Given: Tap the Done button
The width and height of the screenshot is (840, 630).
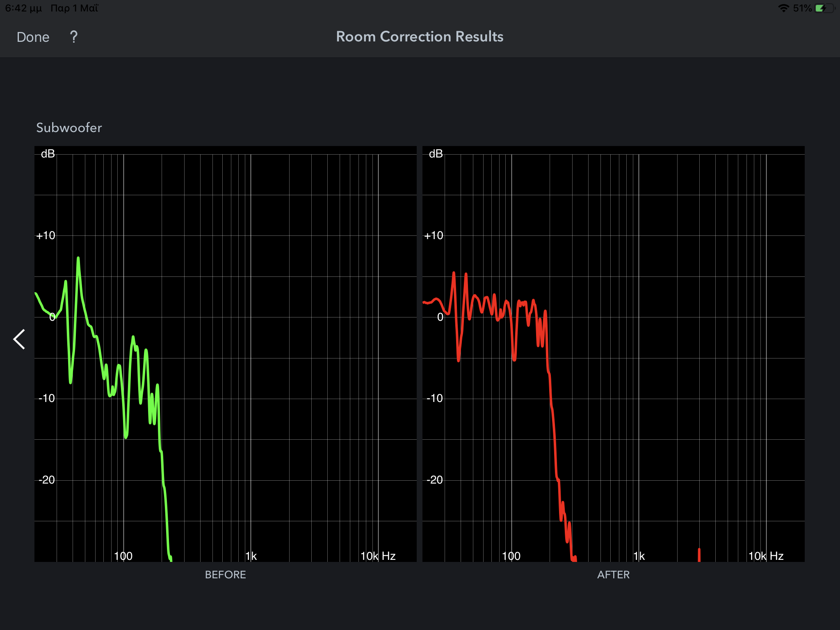Looking at the screenshot, I should (x=33, y=37).
